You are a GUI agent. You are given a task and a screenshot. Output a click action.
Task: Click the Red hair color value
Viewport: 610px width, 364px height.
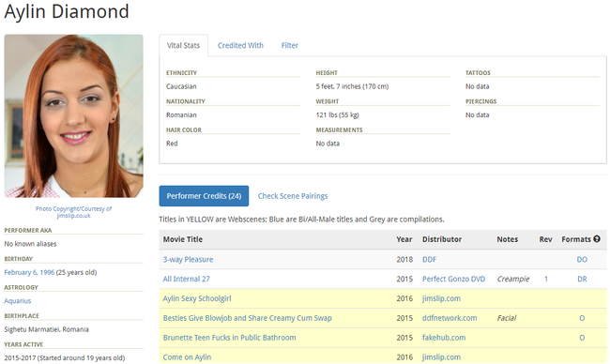[172, 144]
